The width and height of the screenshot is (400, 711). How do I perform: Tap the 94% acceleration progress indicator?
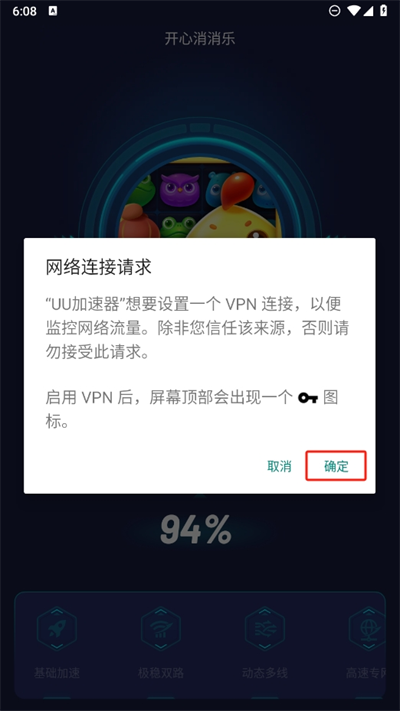click(x=196, y=530)
